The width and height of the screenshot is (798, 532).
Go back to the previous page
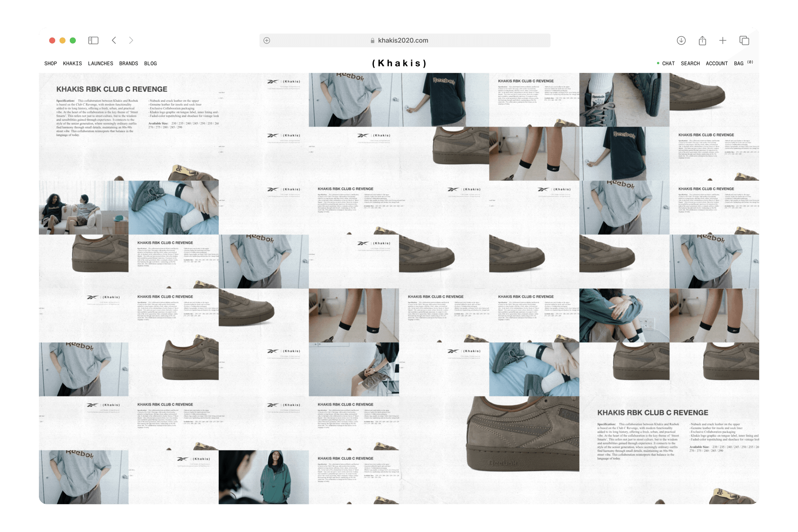click(x=114, y=40)
